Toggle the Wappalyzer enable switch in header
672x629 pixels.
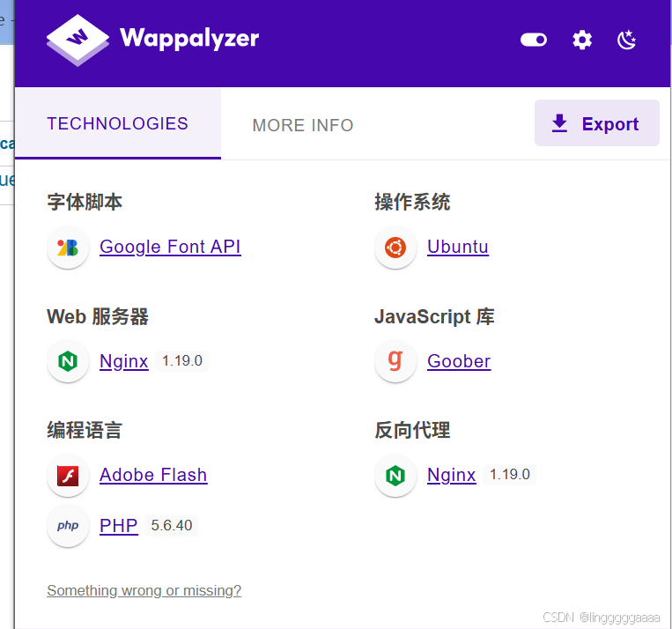534,40
